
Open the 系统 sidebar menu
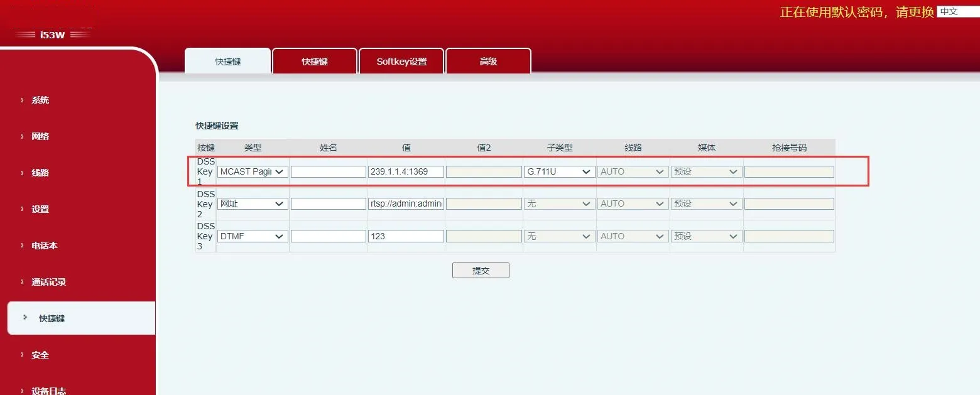click(39, 99)
